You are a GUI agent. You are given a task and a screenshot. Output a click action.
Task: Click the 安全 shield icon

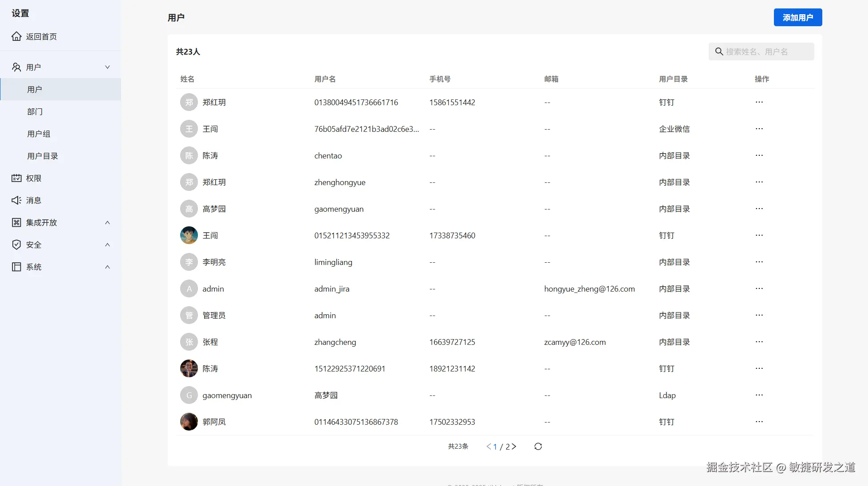[x=16, y=245]
